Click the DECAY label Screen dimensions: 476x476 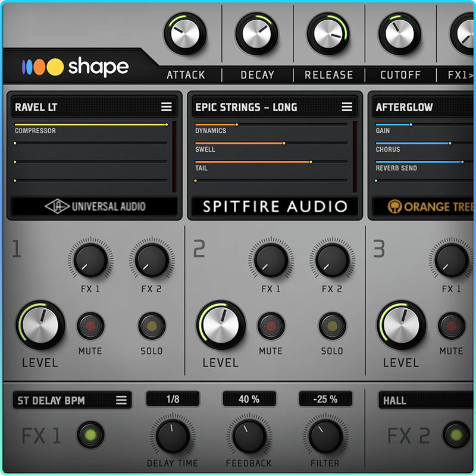click(x=258, y=75)
